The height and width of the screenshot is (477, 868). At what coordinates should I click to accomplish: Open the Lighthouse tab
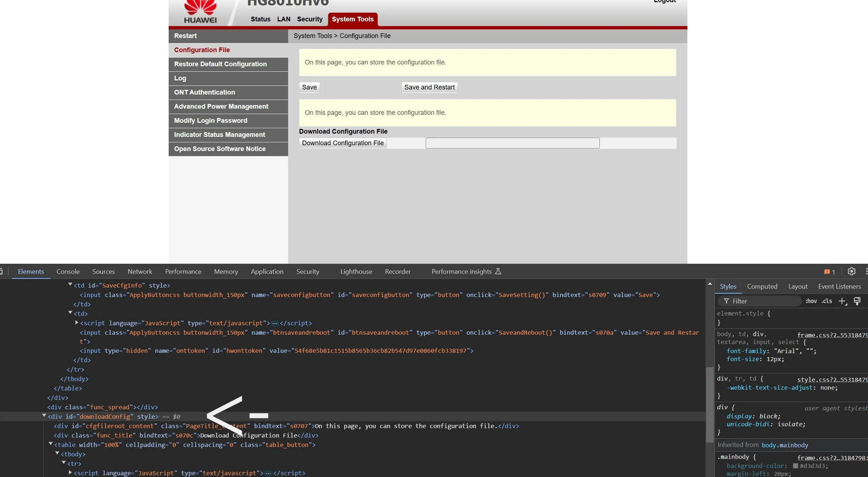point(356,271)
